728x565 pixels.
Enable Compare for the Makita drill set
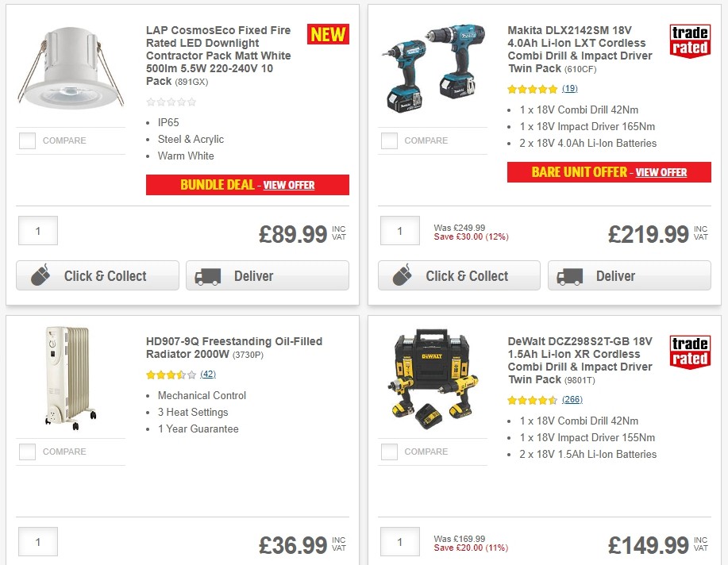[x=389, y=140]
